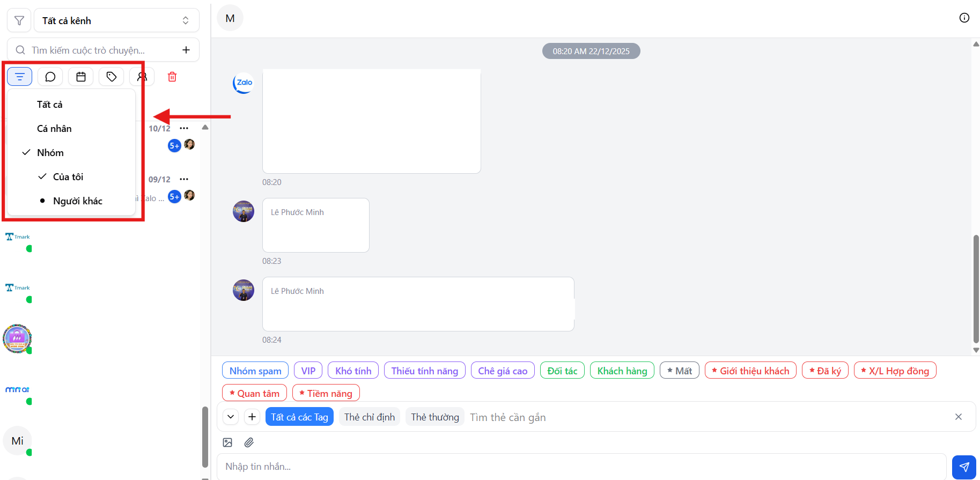Toggle the checked Của tôi option

coord(68,177)
